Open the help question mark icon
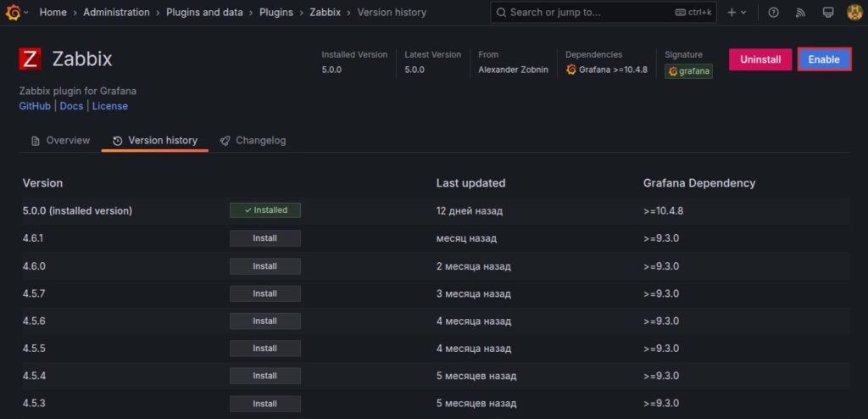The width and height of the screenshot is (868, 419). click(773, 12)
